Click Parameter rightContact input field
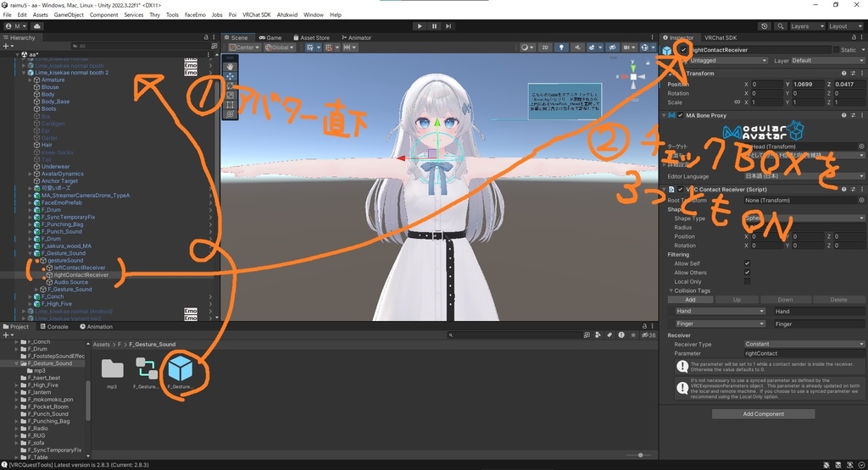 point(804,353)
